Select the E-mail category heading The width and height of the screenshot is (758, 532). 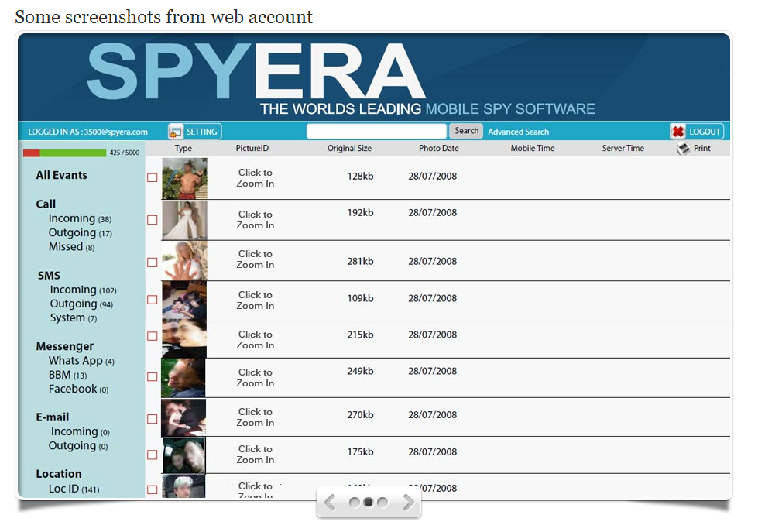[x=52, y=417]
